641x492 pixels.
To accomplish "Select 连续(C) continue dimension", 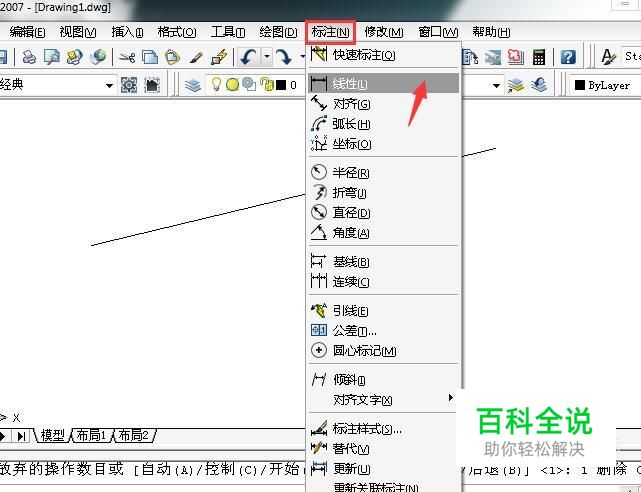I will coord(384,282).
